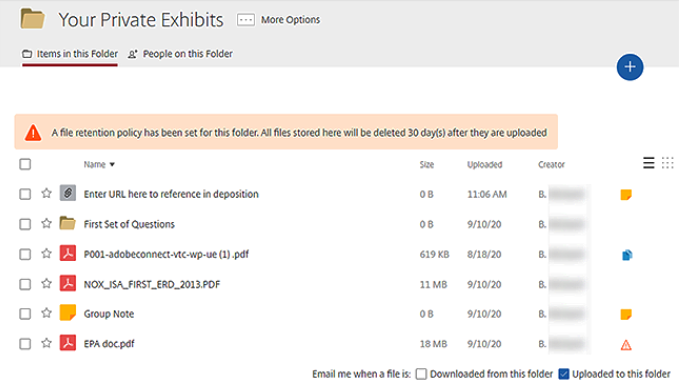
Task: Select the EPA doc.pdf row checkbox
Action: point(25,344)
